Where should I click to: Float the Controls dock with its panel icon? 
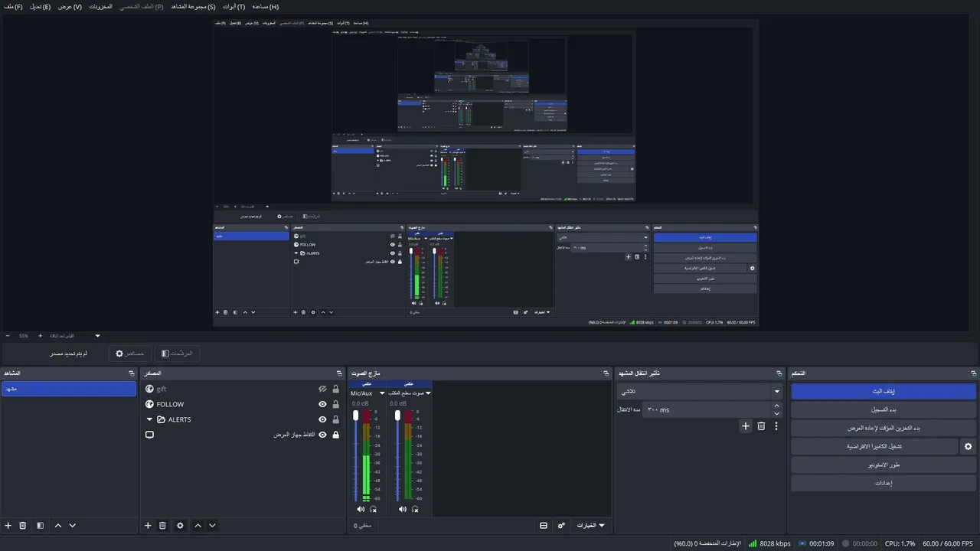click(972, 373)
